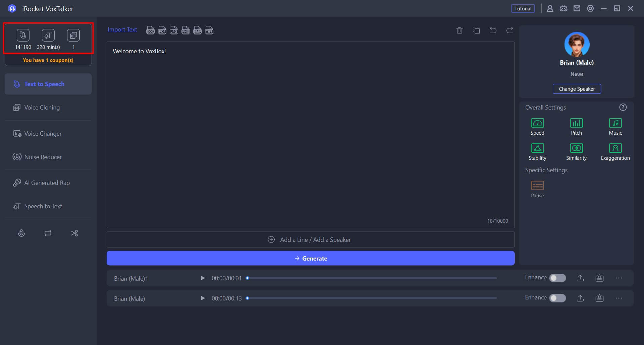
Task: Click the audio cut scissors icon in sidebar
Action: click(74, 233)
